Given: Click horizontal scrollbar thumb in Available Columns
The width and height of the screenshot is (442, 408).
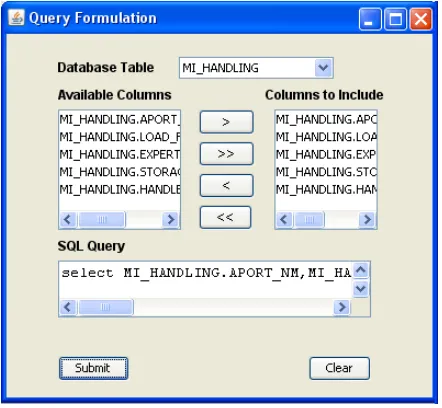Looking at the screenshot, I should point(102,220).
